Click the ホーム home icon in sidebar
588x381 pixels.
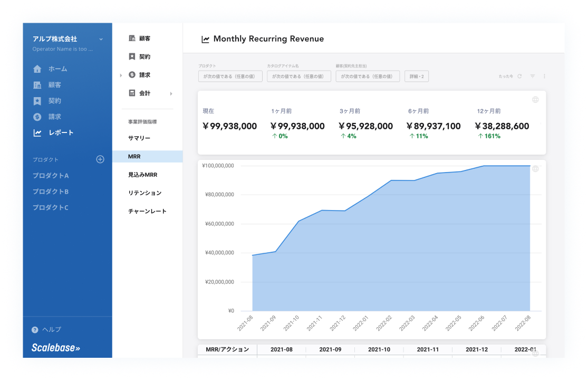[37, 69]
